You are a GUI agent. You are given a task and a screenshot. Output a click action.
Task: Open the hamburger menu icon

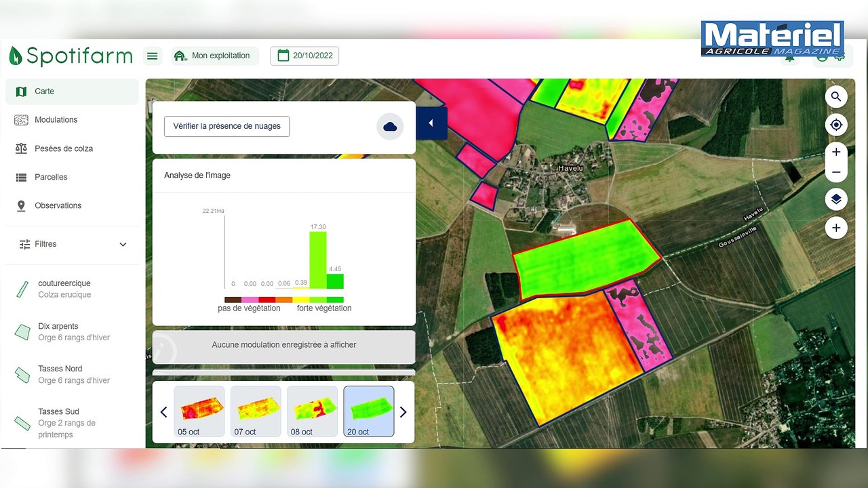point(153,56)
